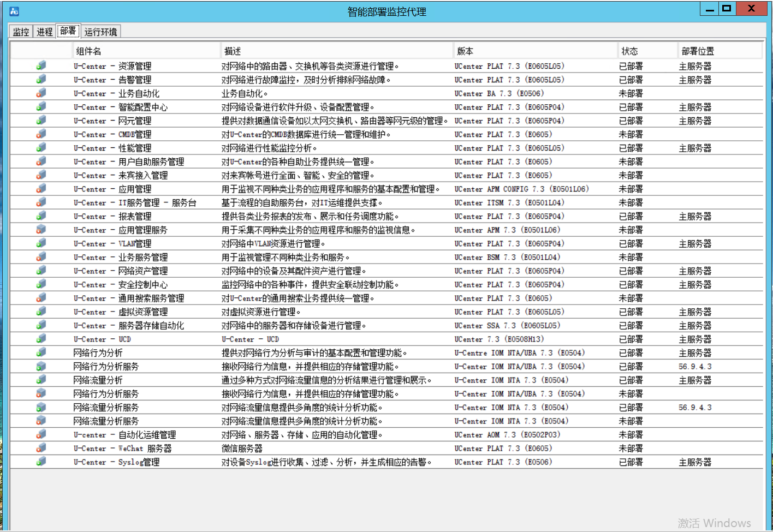Select the 报表管理 row icon
Screen dimensions: 773x532
tap(41, 216)
